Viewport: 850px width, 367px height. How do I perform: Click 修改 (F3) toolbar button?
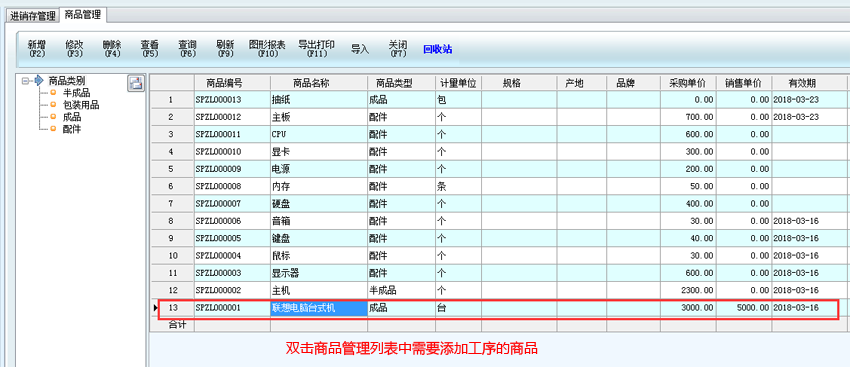(x=74, y=49)
